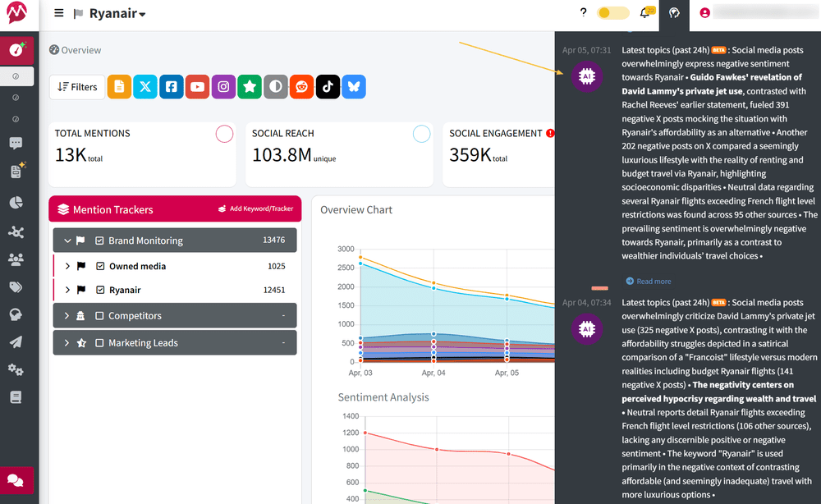Viewport: 821px width, 504px height.
Task: Click the Owned media count 1025
Action: (x=277, y=267)
